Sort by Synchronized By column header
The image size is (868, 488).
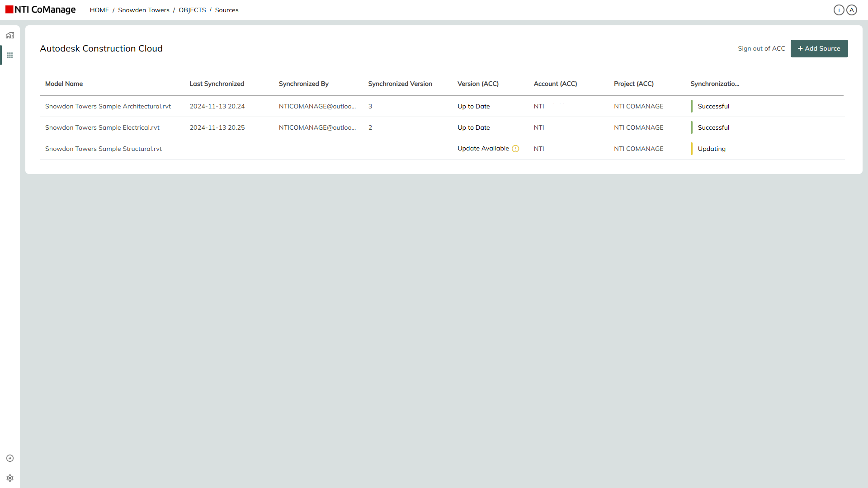click(x=304, y=84)
